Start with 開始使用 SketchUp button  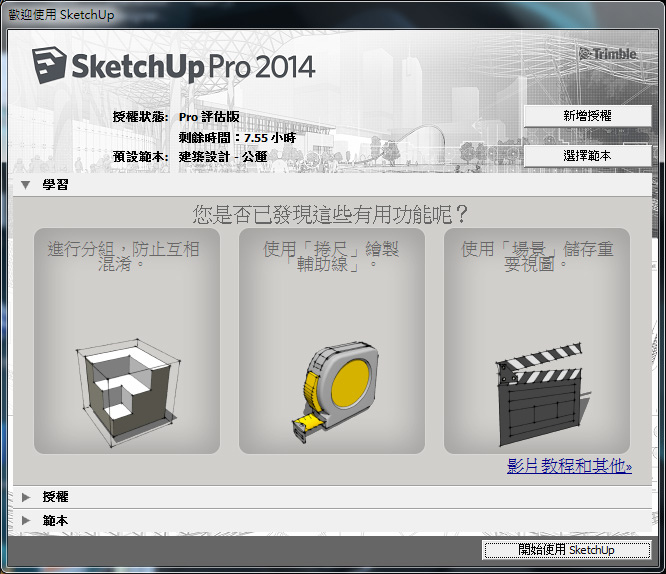point(567,550)
